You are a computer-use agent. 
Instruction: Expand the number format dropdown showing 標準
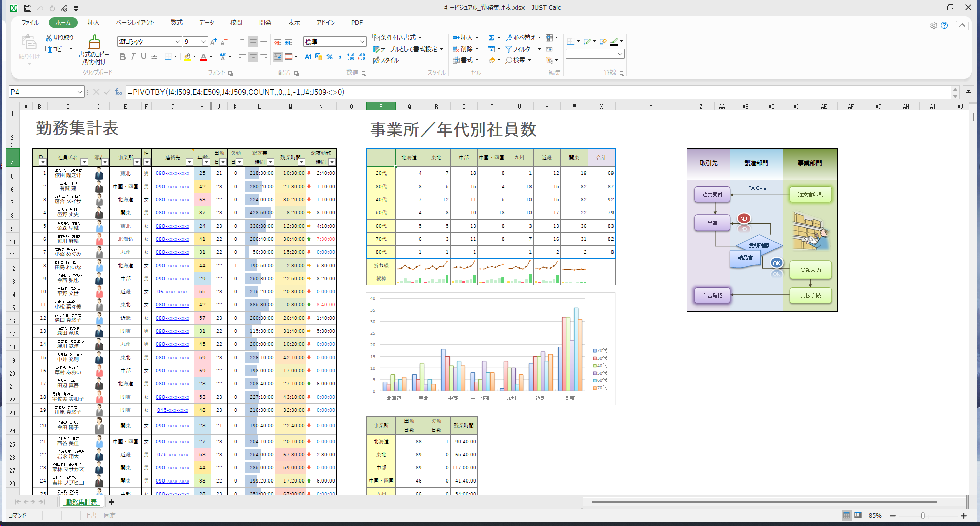coord(362,42)
